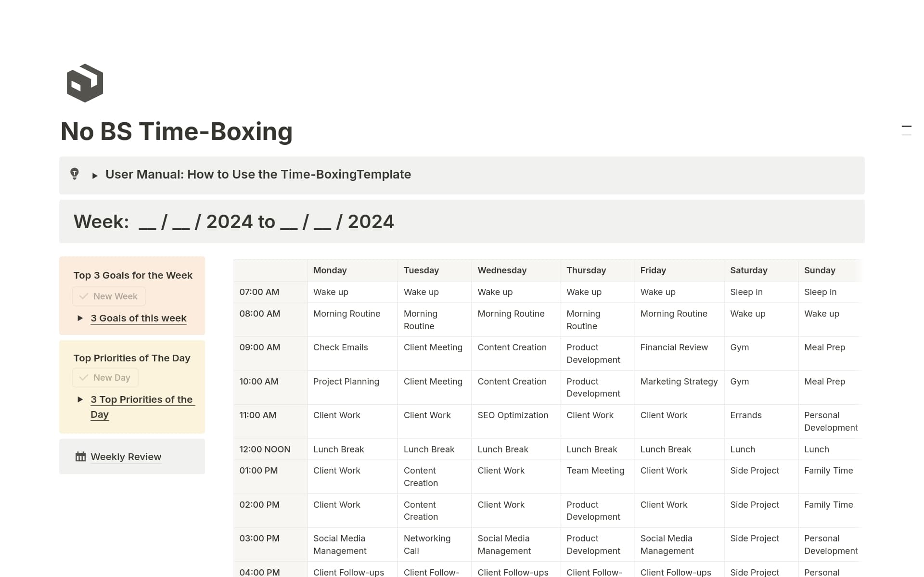Select the Monday column header
This screenshot has height=577, width=924.
330,270
